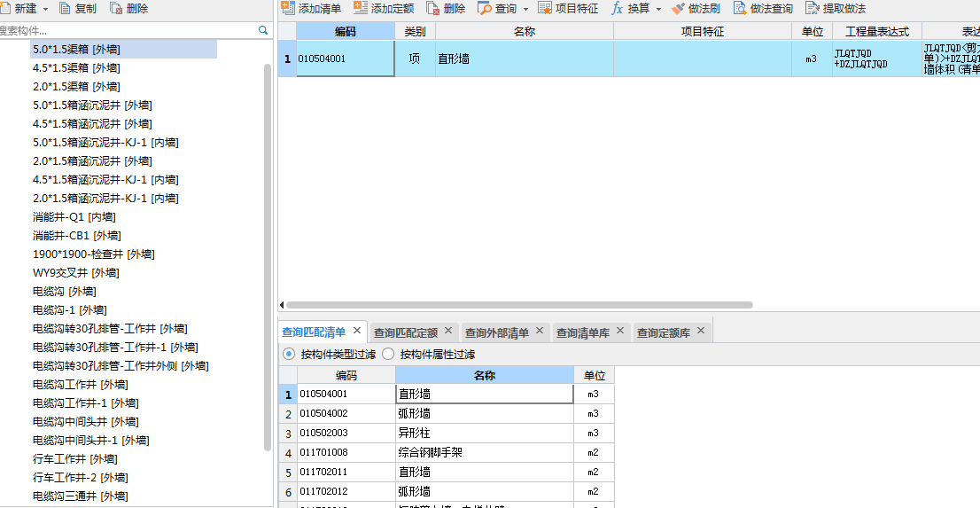Click the 做法刷 brush icon
Viewport: 980px width, 508px height.
point(678,9)
